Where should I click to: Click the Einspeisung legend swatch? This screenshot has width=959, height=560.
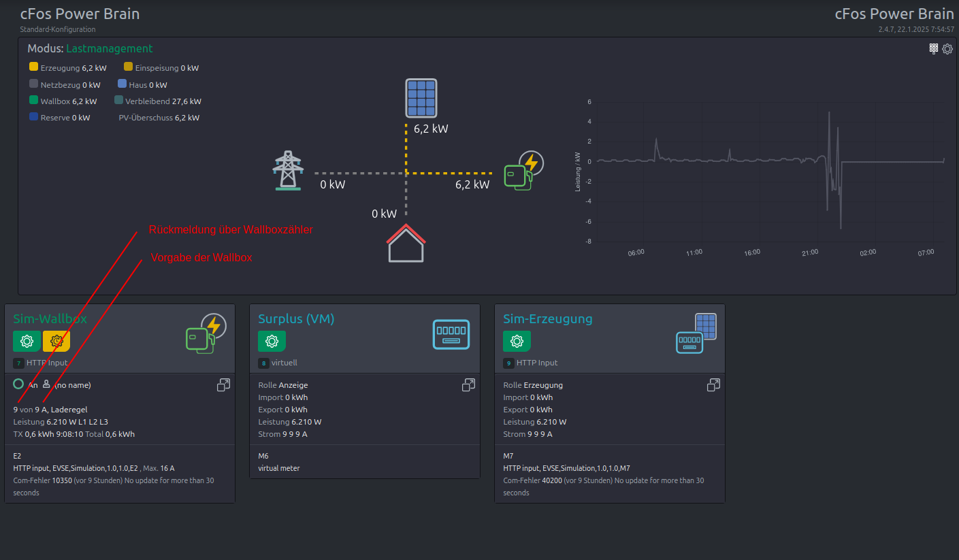click(129, 67)
